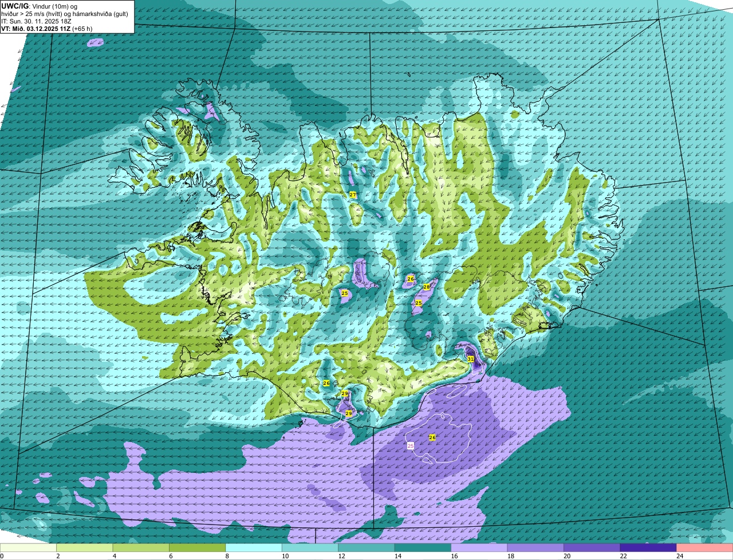
Task: Click the legend tick label "2"
Action: click(58, 556)
